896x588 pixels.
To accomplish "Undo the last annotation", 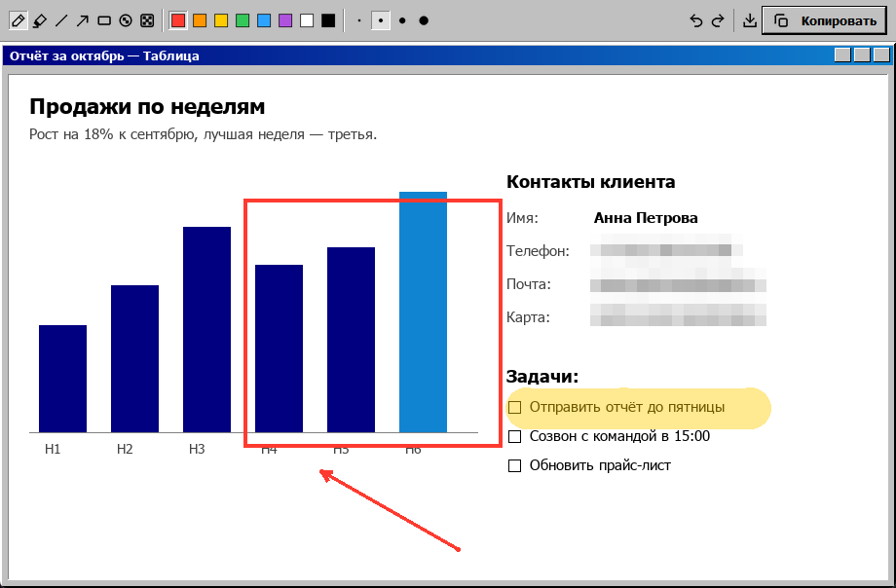I will tap(696, 21).
